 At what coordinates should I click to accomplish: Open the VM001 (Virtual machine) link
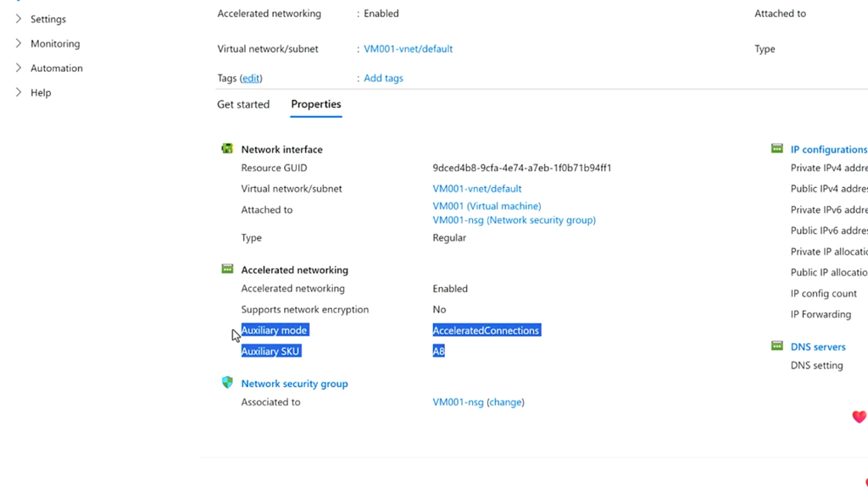pos(487,206)
